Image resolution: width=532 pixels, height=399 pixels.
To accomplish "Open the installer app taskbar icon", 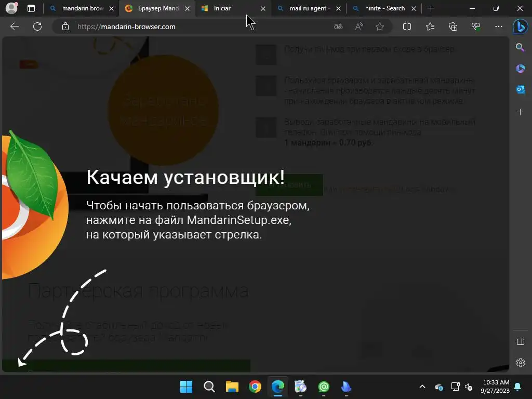I will [301, 387].
